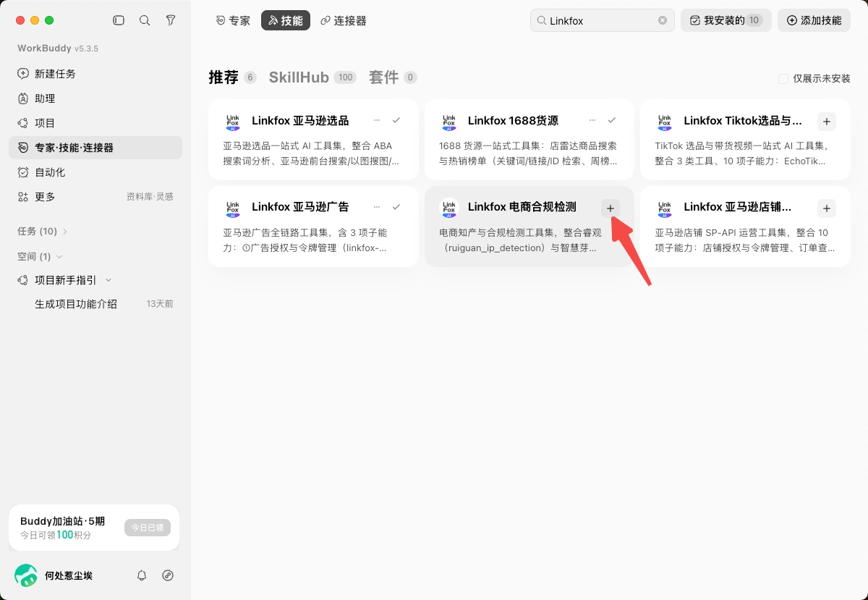Open Linkfox 亚马逊店铺... card title
This screenshot has height=600, width=868.
[x=737, y=207]
